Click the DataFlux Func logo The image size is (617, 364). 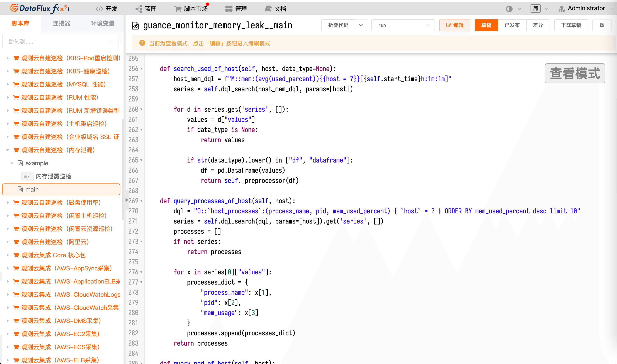tap(40, 9)
